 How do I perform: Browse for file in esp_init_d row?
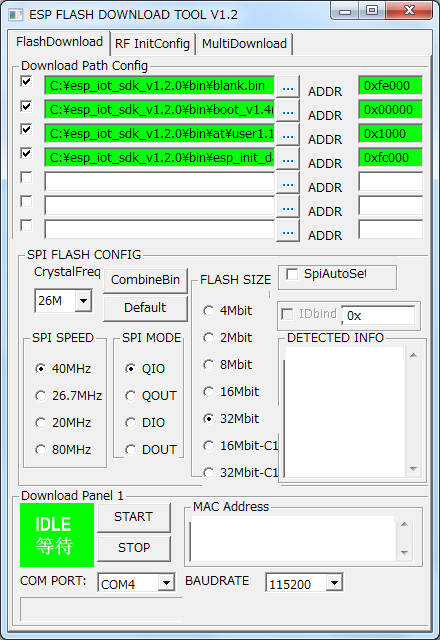pyautogui.click(x=288, y=158)
